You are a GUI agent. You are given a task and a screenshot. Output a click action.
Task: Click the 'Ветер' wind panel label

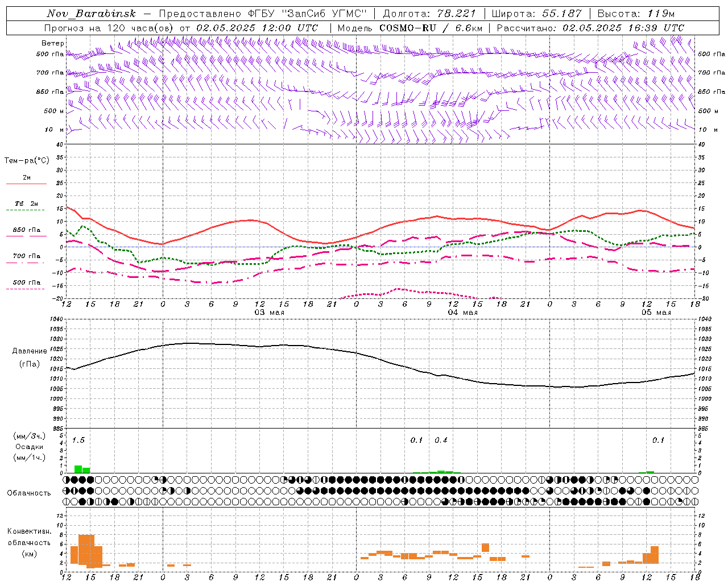tap(53, 43)
